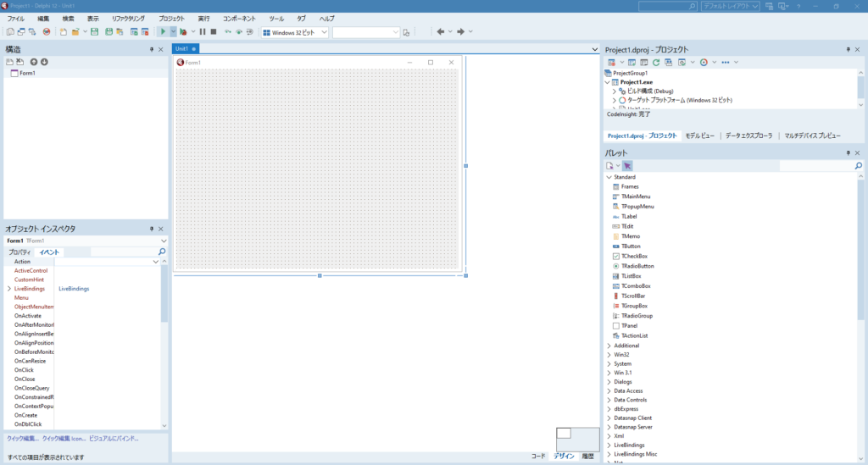Click the クイック編集 link at bottom

[x=23, y=439]
